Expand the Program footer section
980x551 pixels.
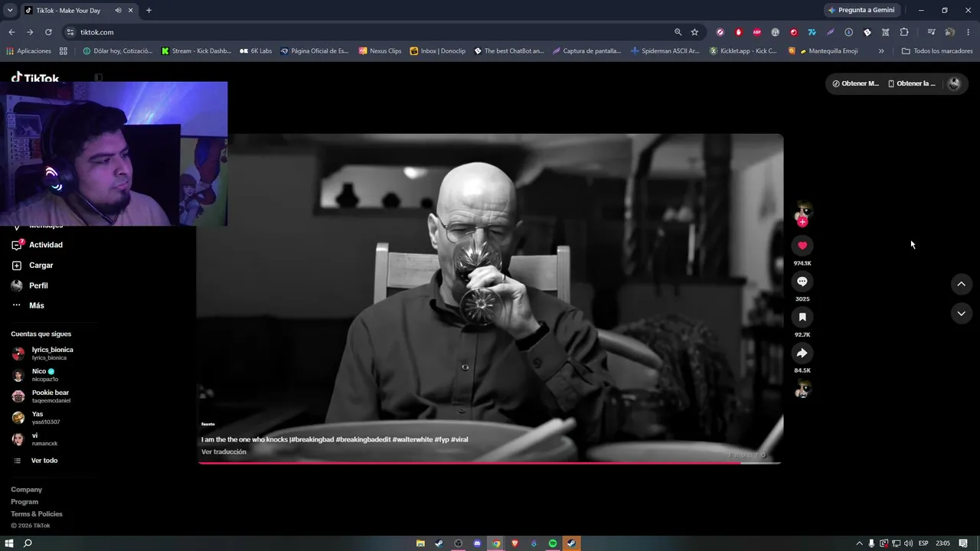click(x=24, y=502)
